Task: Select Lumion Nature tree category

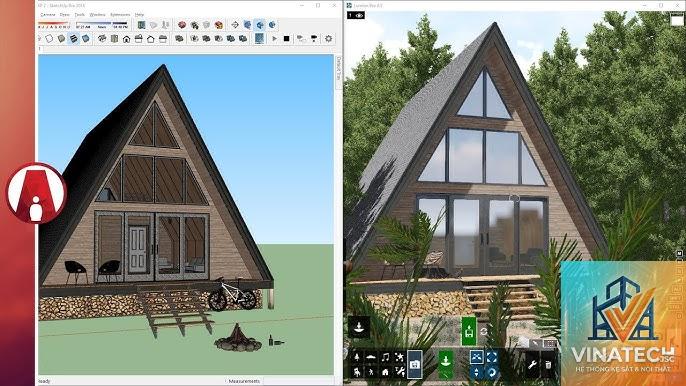Action: (357, 358)
